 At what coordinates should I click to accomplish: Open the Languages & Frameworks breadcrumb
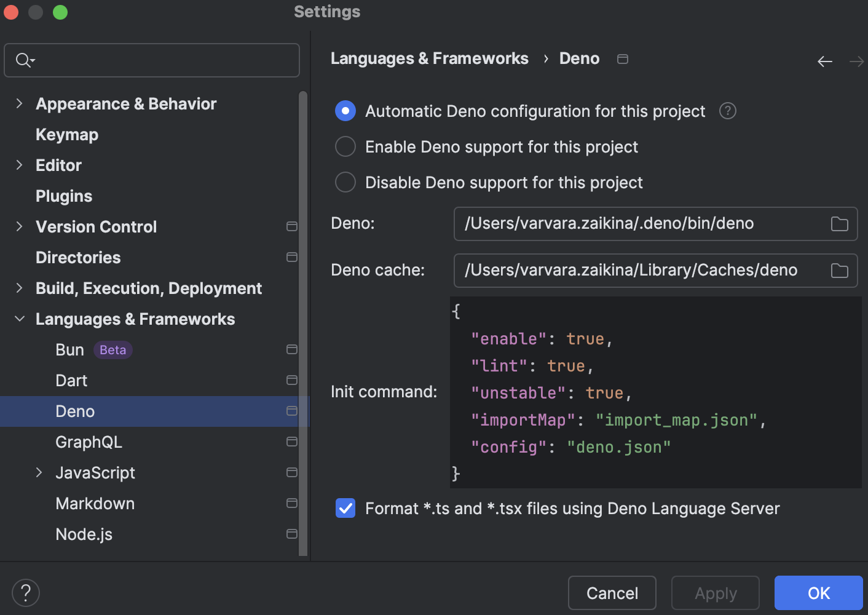click(x=429, y=58)
